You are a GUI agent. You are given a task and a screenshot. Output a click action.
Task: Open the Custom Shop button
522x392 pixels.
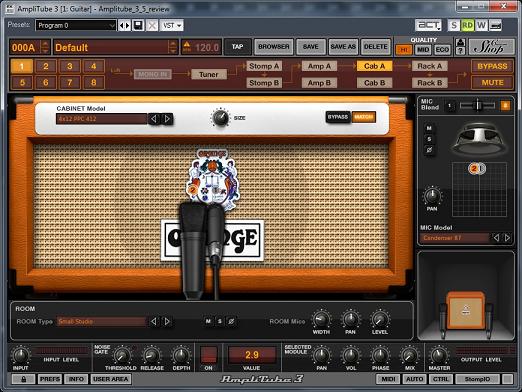(491, 47)
